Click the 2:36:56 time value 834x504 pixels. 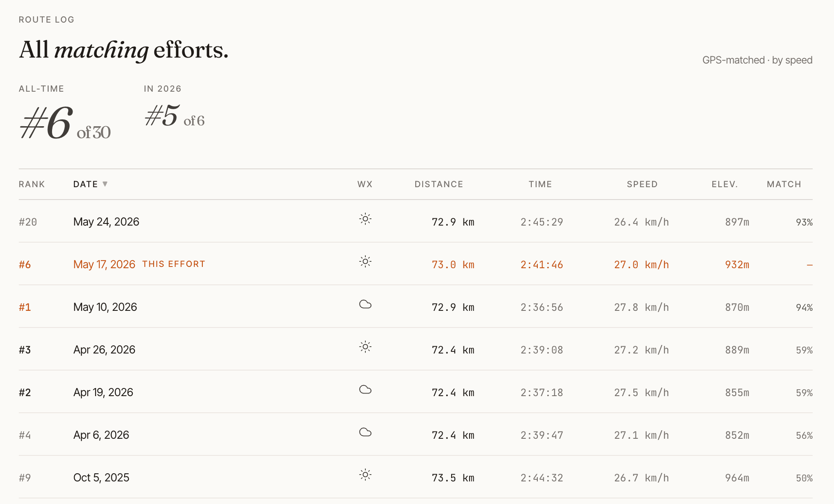click(x=542, y=307)
